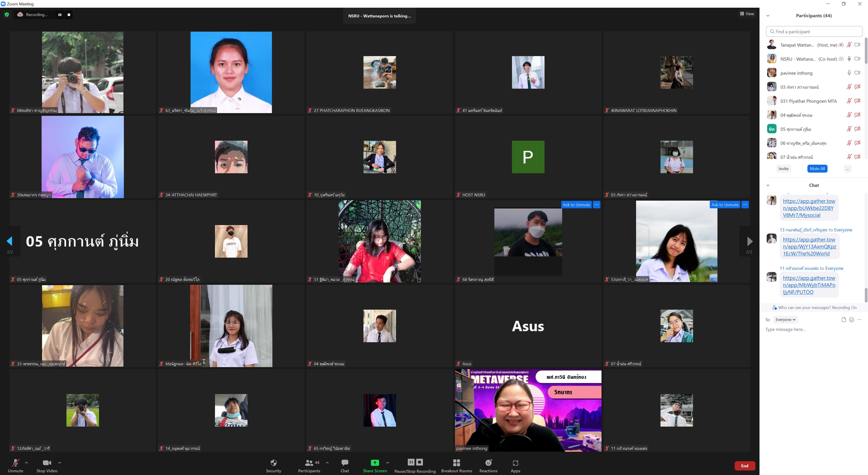The image size is (868, 475).
Task: Toggle video-off icon for 031 Piyathat Phongoen MTA
Action: pos(858,101)
